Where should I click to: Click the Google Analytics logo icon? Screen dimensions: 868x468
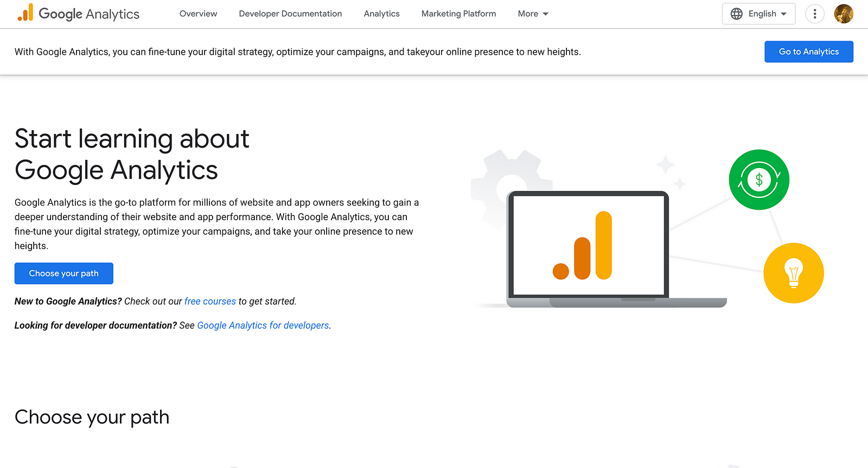click(25, 13)
